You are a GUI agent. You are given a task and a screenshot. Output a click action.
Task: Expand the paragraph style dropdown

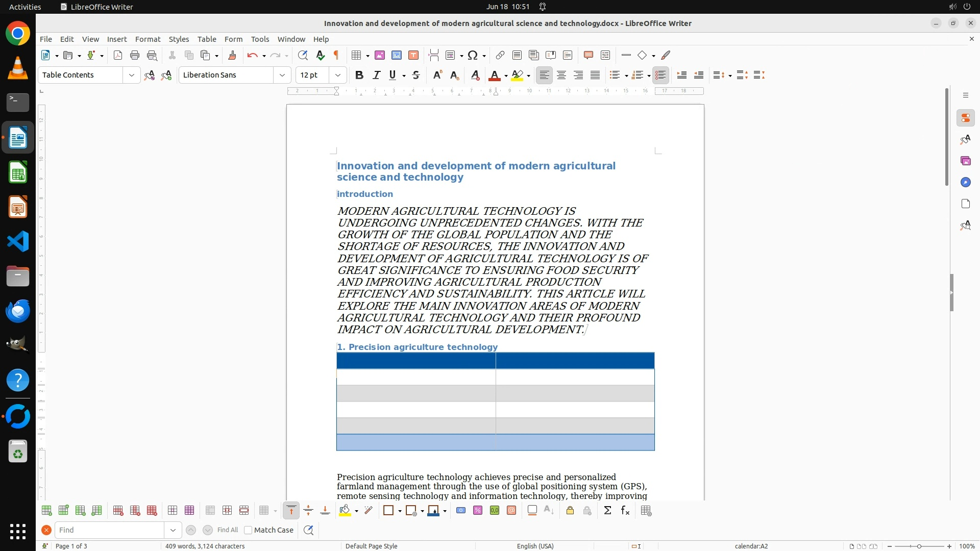click(131, 75)
